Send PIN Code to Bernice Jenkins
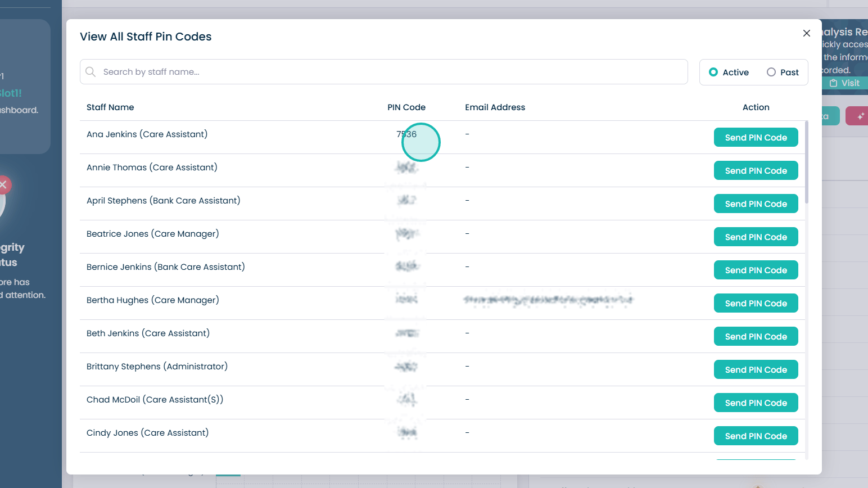This screenshot has height=488, width=868. [x=756, y=270]
